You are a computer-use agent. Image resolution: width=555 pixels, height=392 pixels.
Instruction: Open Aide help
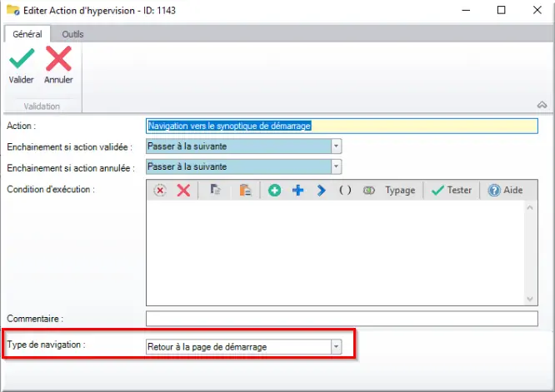[505, 190]
